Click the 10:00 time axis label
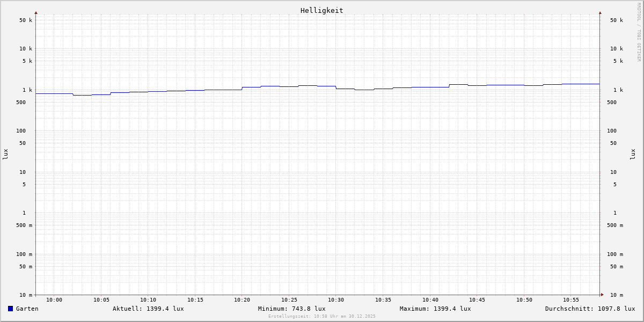The width and height of the screenshot is (644, 322). click(x=54, y=300)
